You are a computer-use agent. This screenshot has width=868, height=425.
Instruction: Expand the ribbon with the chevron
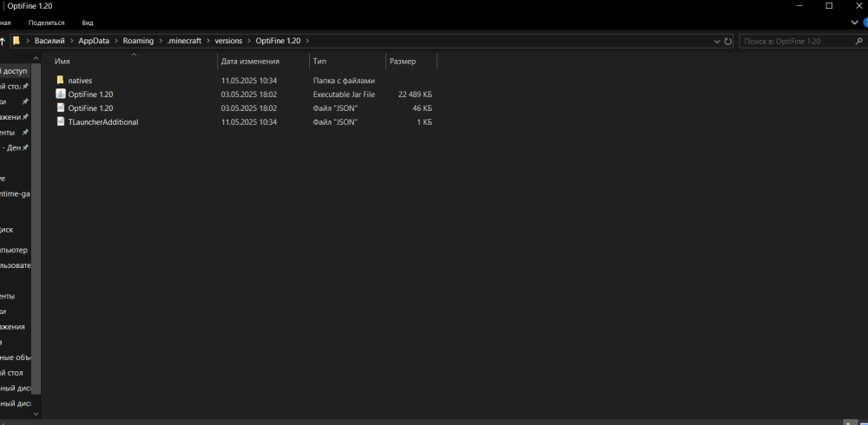point(855,23)
